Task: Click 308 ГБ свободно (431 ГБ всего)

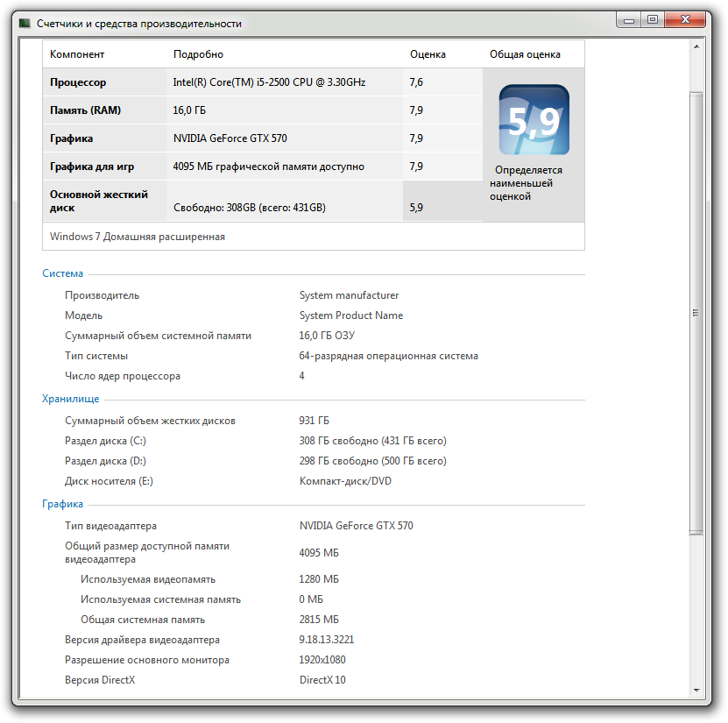Action: [x=373, y=441]
